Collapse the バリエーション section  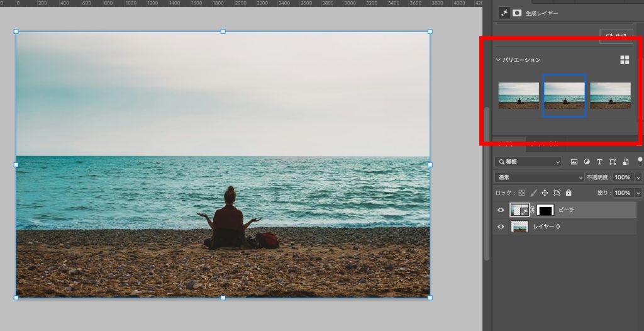point(499,60)
